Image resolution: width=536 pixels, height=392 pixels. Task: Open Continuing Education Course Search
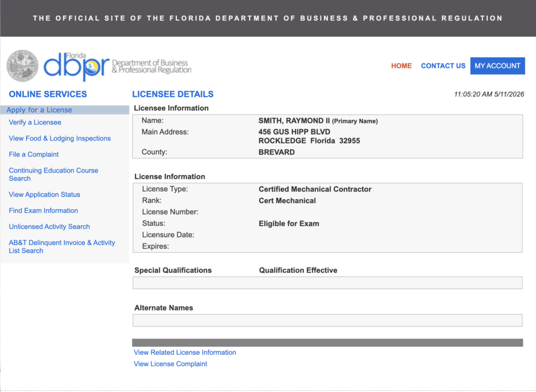point(53,174)
